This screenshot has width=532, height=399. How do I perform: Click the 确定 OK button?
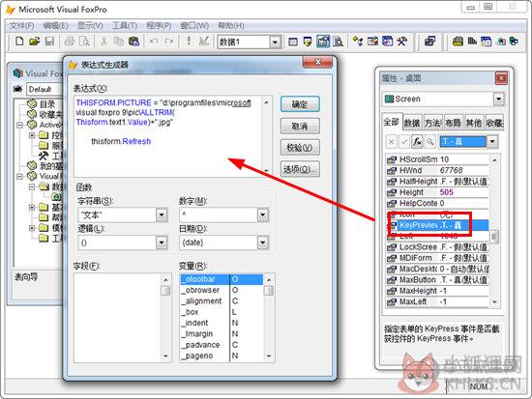click(300, 104)
